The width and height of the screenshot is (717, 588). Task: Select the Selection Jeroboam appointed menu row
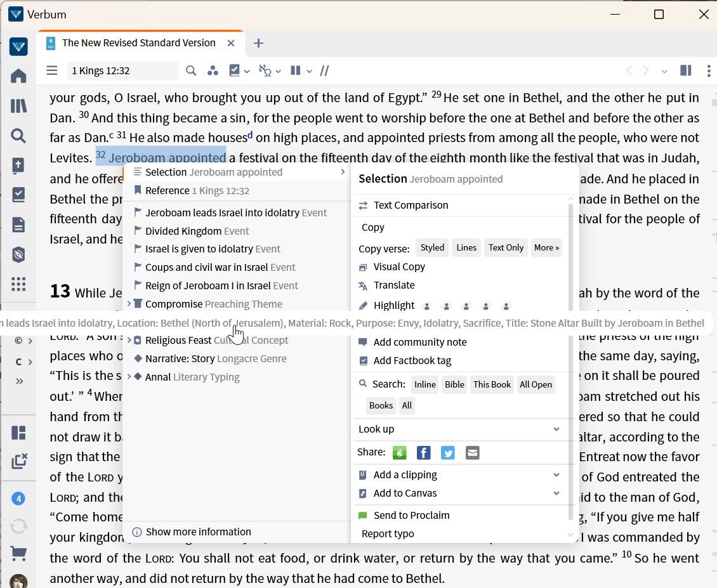coord(237,172)
